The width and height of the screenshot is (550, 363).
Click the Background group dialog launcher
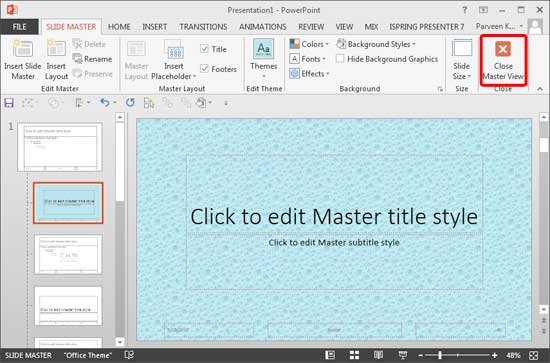[440, 89]
